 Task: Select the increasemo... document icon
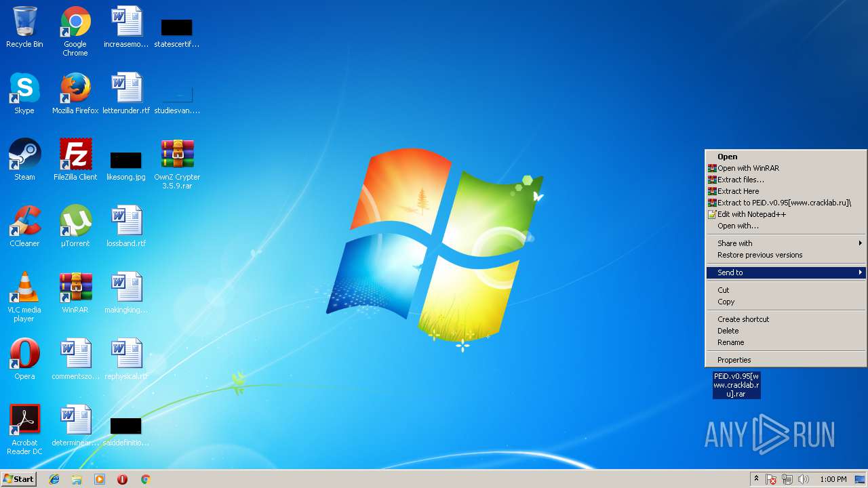[126, 28]
